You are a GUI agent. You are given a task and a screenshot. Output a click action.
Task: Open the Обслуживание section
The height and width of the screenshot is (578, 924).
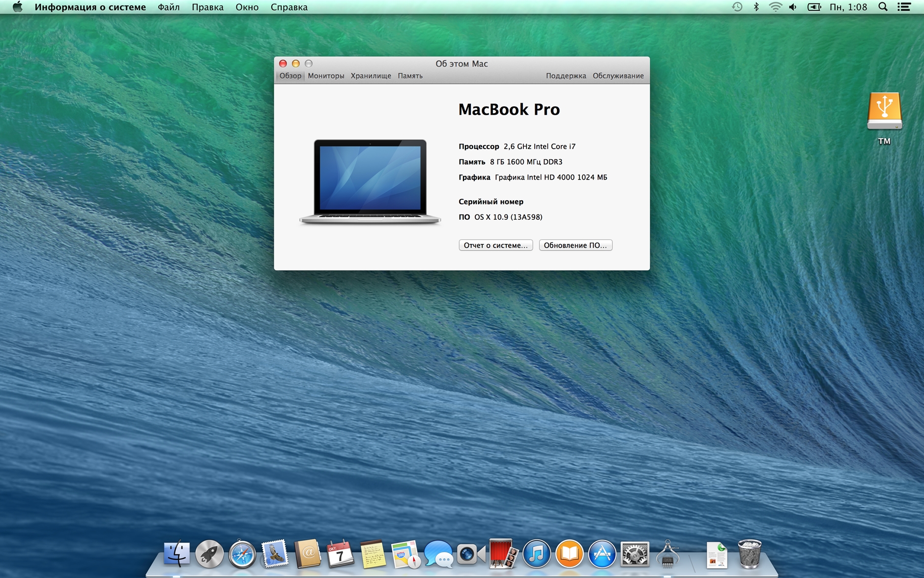pos(618,76)
